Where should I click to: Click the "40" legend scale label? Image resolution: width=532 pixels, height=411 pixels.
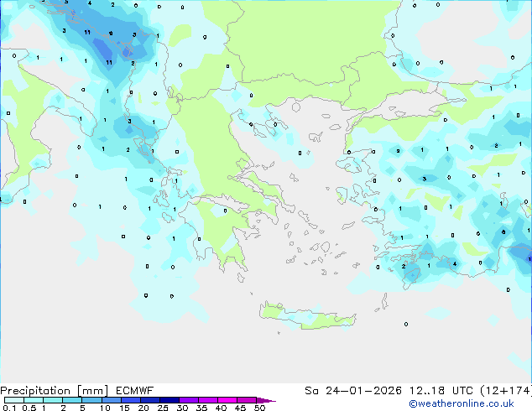[221, 408]
